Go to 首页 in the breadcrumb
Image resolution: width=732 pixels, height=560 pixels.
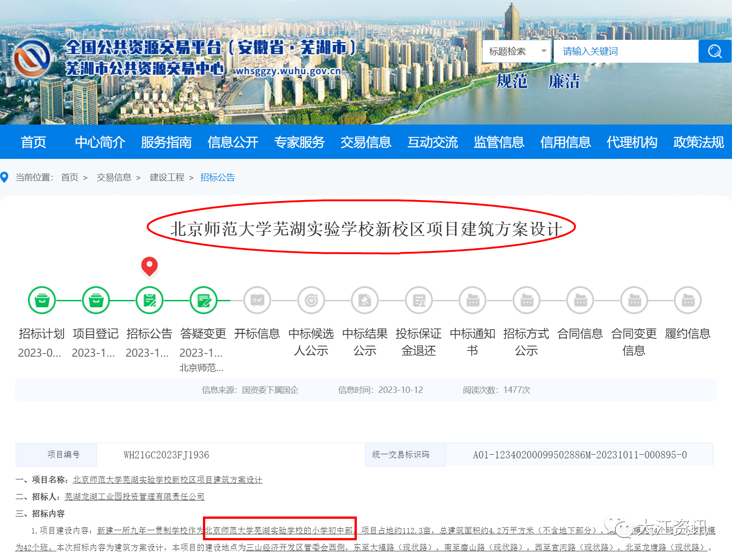(x=70, y=177)
